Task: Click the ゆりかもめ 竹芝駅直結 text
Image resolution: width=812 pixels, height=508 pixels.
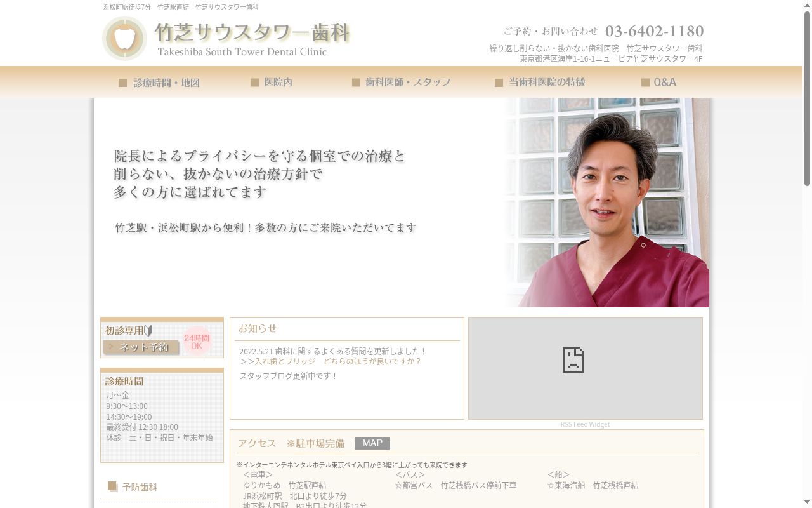Action: click(285, 485)
